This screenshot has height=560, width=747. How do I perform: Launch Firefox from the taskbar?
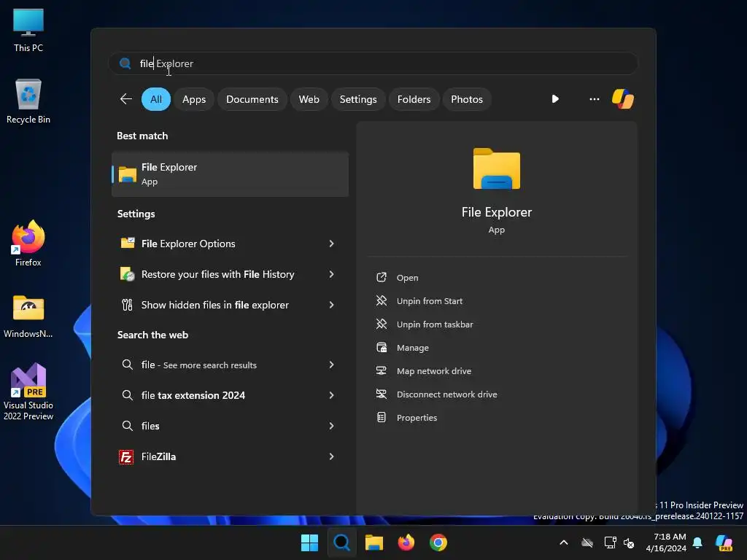406,542
